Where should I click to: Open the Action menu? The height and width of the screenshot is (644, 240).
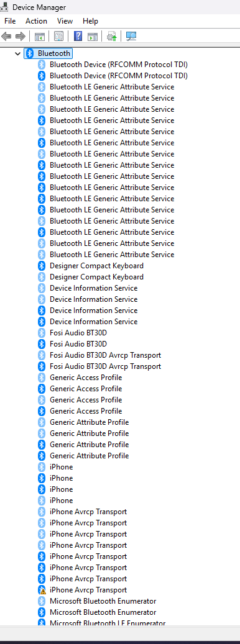(x=36, y=21)
